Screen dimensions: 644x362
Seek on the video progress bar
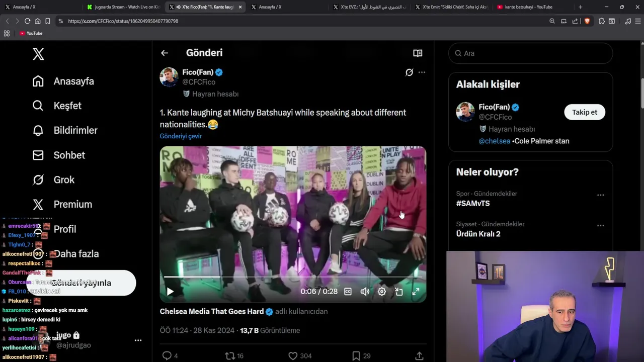click(x=293, y=277)
